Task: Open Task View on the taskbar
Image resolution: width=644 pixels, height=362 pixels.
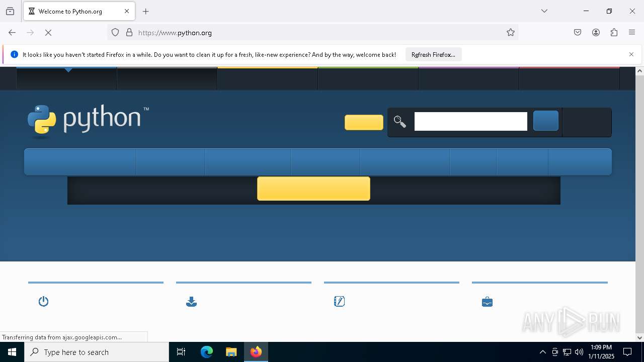Action: (181, 352)
